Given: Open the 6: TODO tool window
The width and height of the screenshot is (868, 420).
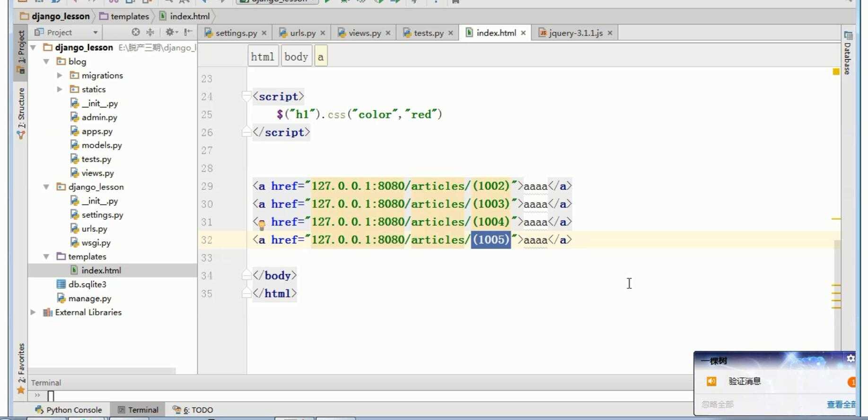Looking at the screenshot, I should [193, 410].
